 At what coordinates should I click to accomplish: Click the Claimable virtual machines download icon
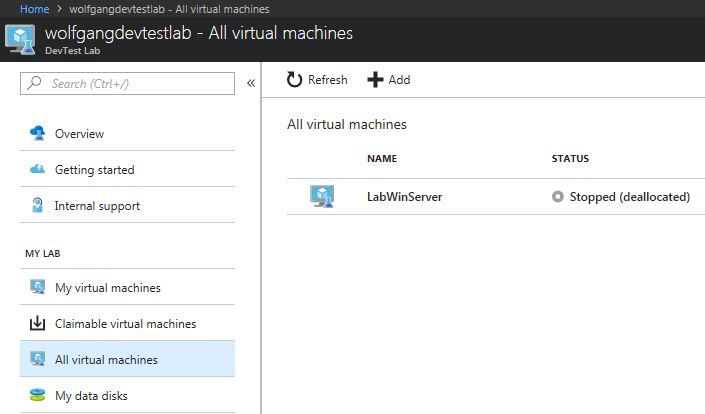(38, 324)
